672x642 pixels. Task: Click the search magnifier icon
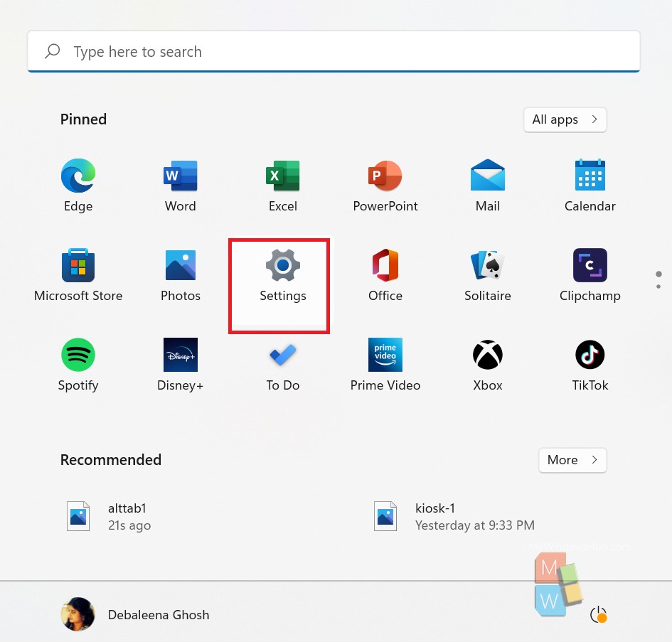point(53,51)
